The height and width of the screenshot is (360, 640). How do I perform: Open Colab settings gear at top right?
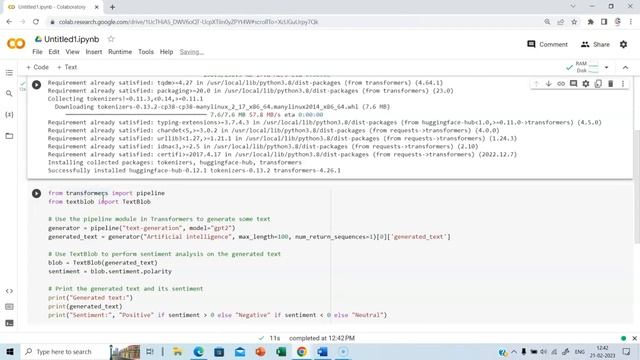click(623, 44)
